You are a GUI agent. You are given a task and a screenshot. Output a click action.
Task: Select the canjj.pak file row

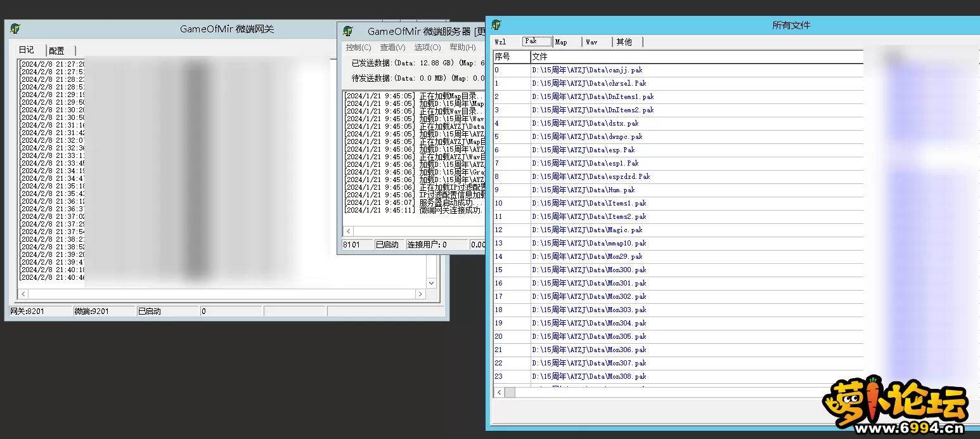pyautogui.click(x=678, y=70)
